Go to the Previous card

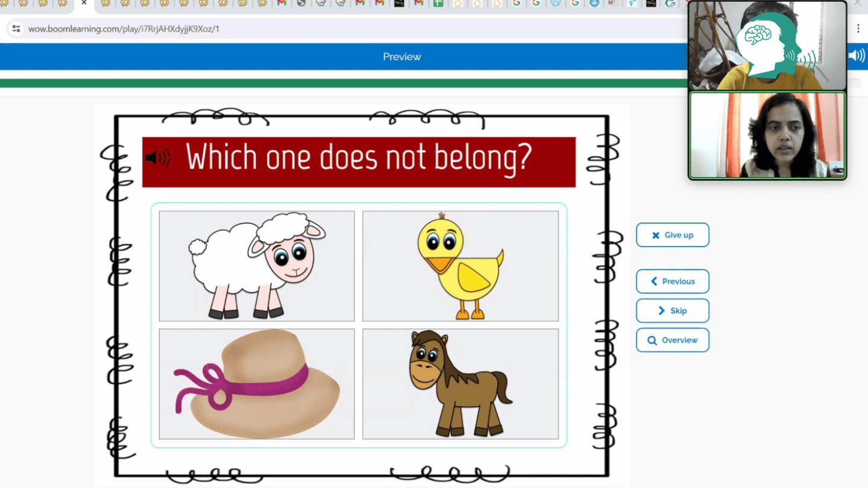point(672,281)
